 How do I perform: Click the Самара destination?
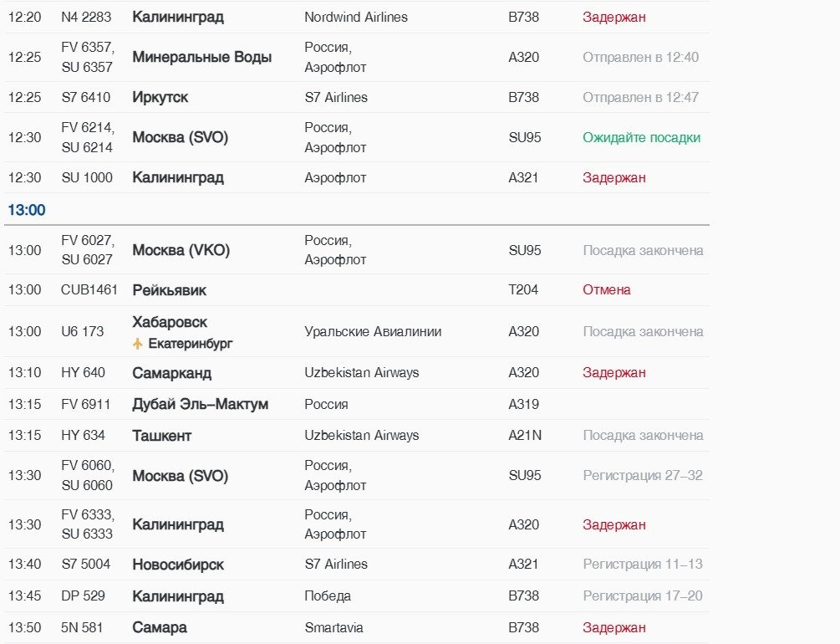[x=159, y=628]
